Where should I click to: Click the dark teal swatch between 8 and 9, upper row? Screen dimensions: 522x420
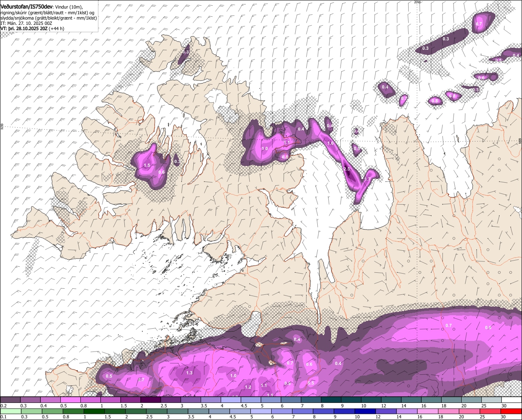click(331, 400)
